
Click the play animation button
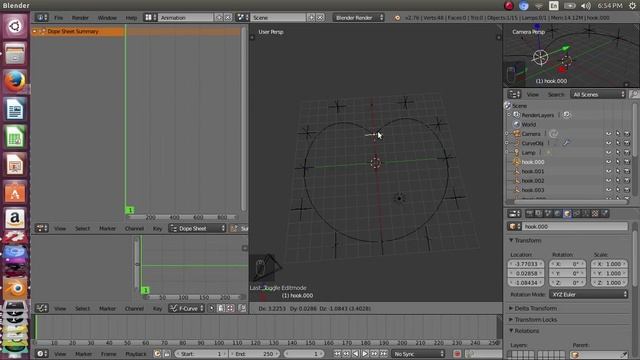coord(365,354)
